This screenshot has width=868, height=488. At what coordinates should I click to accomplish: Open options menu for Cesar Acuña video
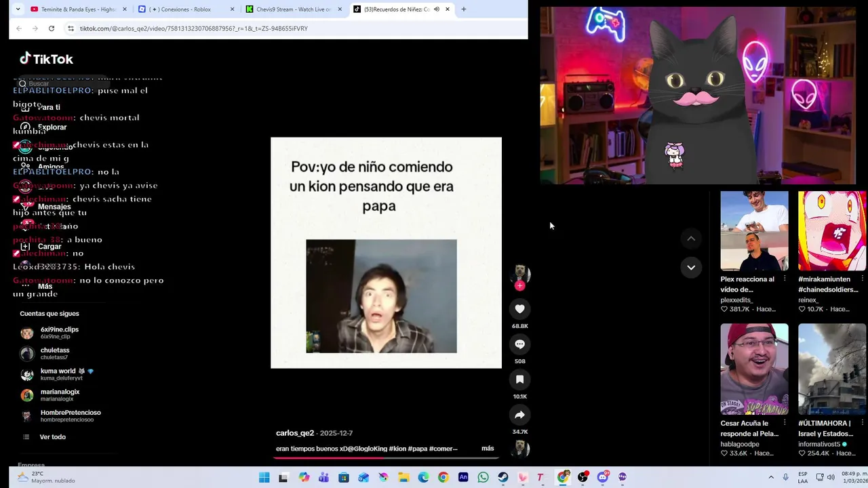[x=785, y=423]
